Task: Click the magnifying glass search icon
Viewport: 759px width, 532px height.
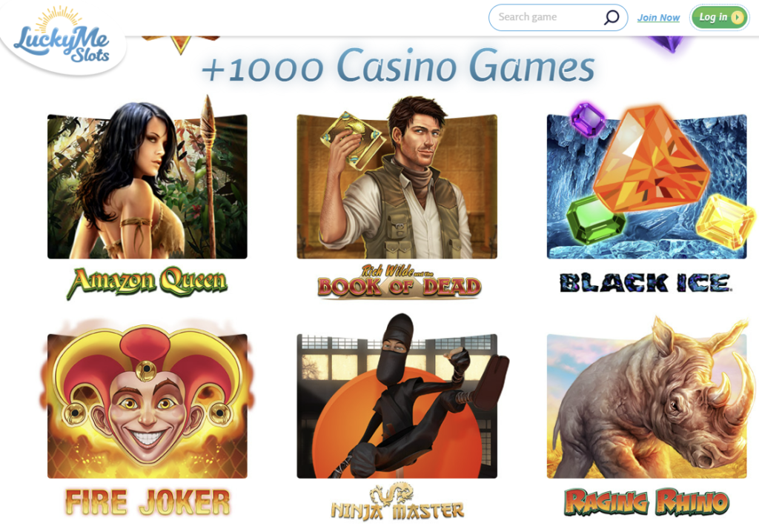Action: click(x=611, y=18)
